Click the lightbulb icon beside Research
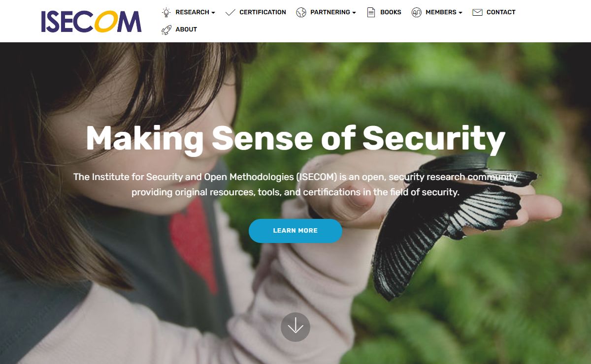The width and height of the screenshot is (591, 364). point(166,12)
